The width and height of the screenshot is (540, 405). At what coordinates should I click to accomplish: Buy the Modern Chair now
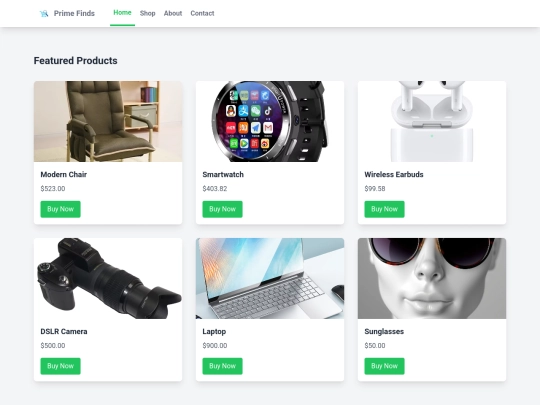point(61,209)
